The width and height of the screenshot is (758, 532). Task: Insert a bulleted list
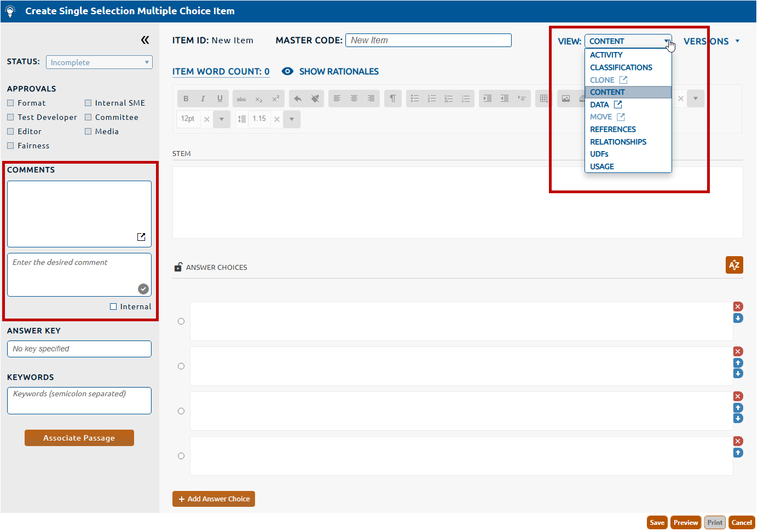(x=415, y=99)
